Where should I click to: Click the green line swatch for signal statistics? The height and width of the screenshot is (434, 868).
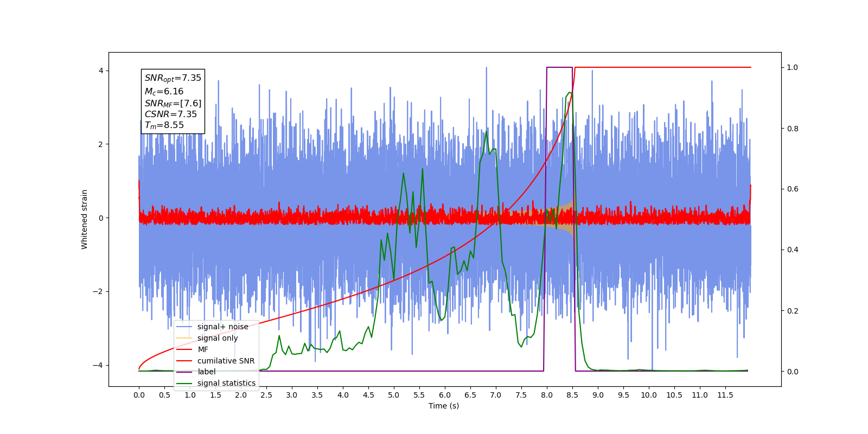click(x=184, y=383)
